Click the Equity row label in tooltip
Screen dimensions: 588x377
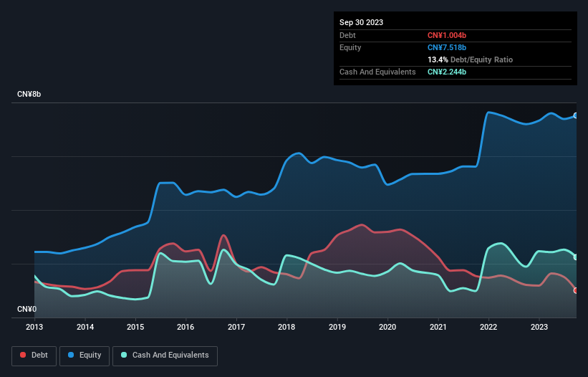coord(350,47)
